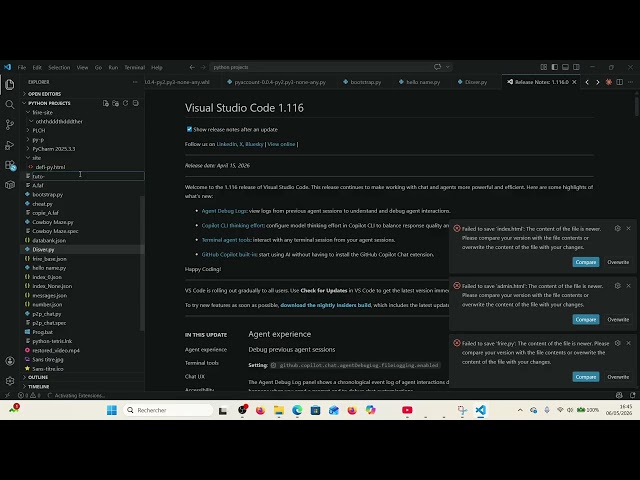Dismiss the admin.html save error notification

coord(629,286)
